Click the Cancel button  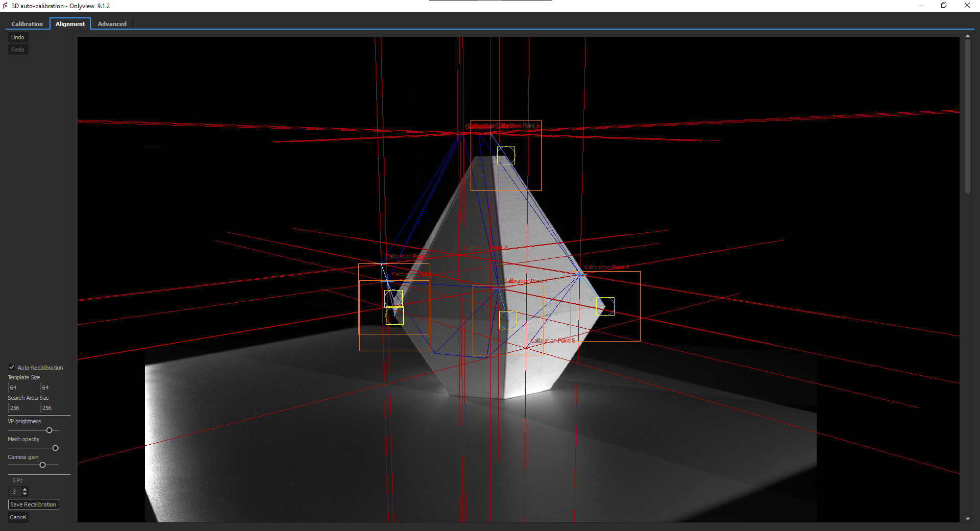click(x=18, y=517)
